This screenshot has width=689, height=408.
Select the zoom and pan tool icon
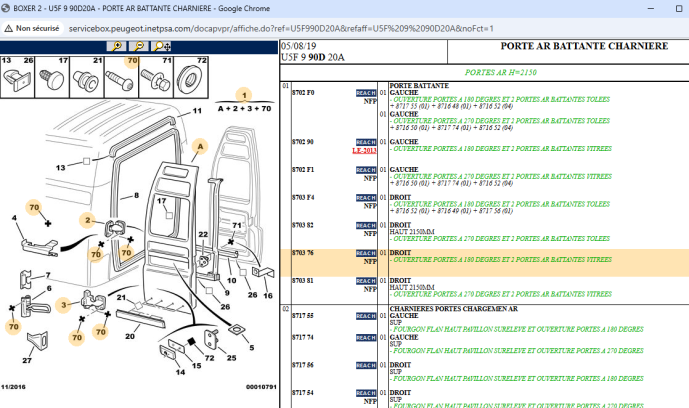(x=161, y=46)
